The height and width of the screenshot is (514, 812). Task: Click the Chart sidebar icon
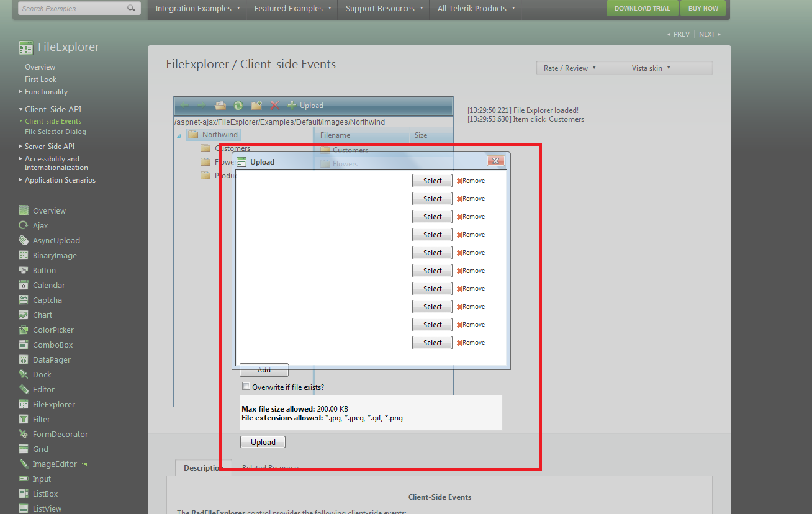(24, 315)
